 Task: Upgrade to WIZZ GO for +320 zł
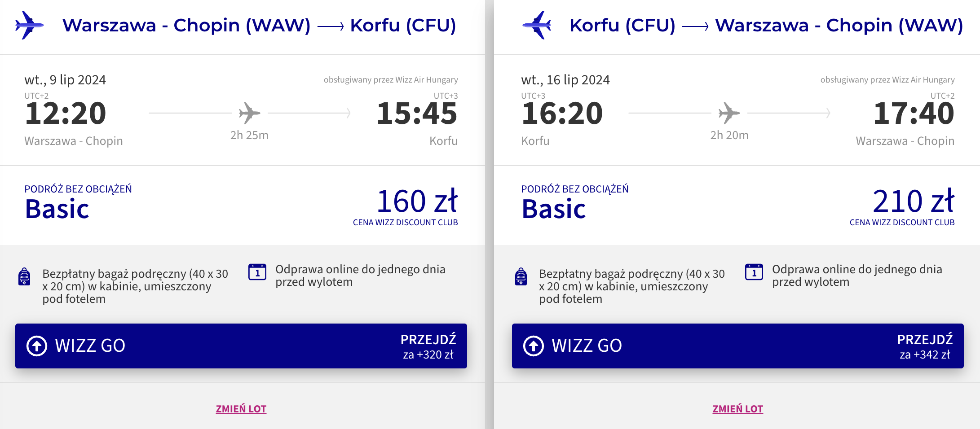[x=241, y=346]
